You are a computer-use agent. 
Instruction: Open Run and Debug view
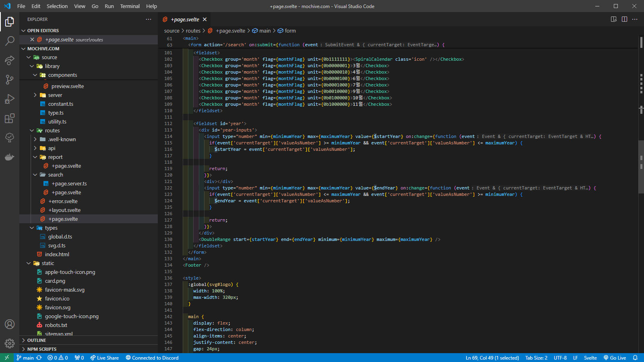point(10,99)
